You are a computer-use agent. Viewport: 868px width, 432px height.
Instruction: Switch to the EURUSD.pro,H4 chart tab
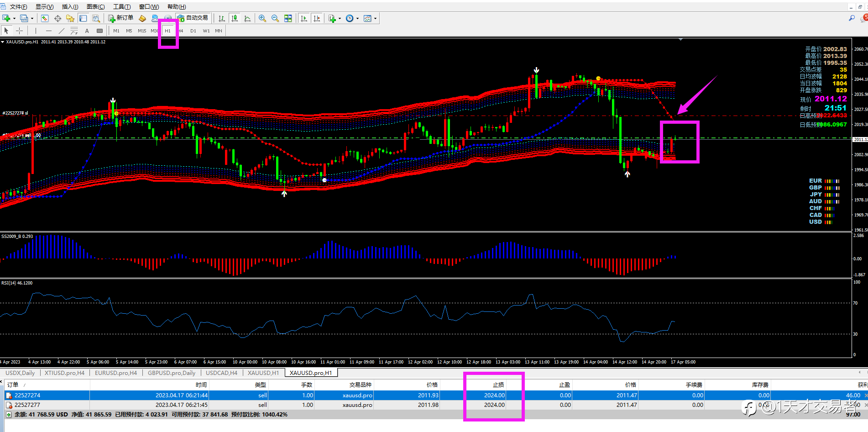point(116,373)
